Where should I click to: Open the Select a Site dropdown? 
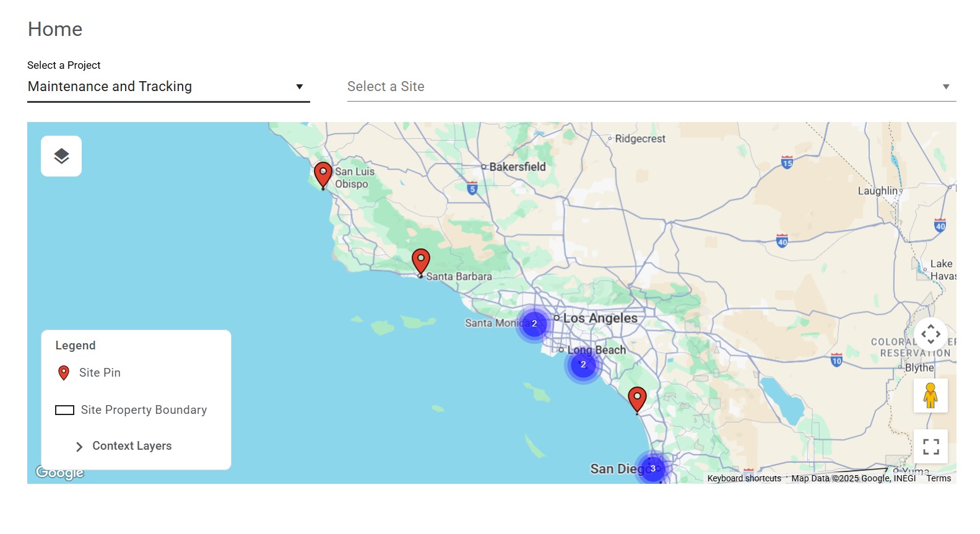[651, 87]
